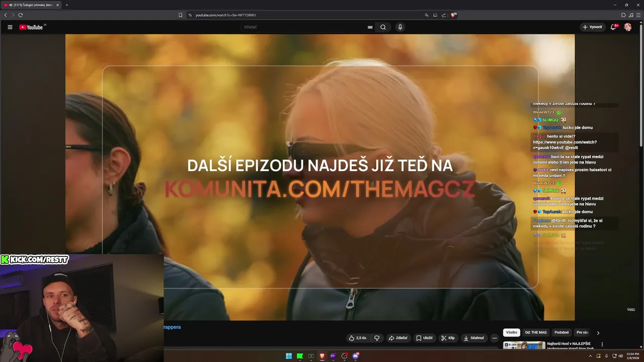Click the main video player to pause
Viewport: 644px width, 362px height.
point(320,177)
